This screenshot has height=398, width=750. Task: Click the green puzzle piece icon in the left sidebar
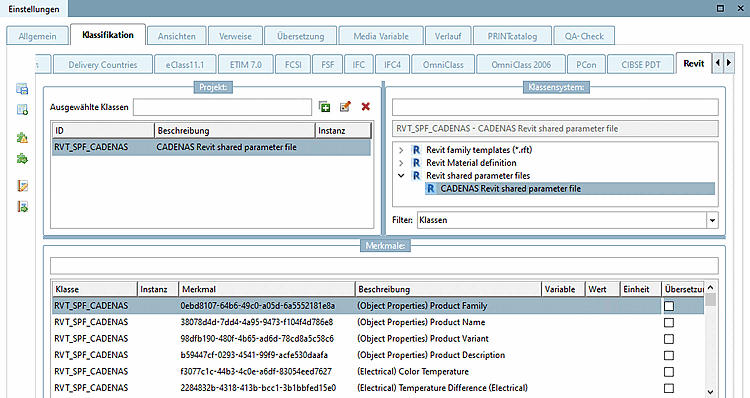click(22, 159)
